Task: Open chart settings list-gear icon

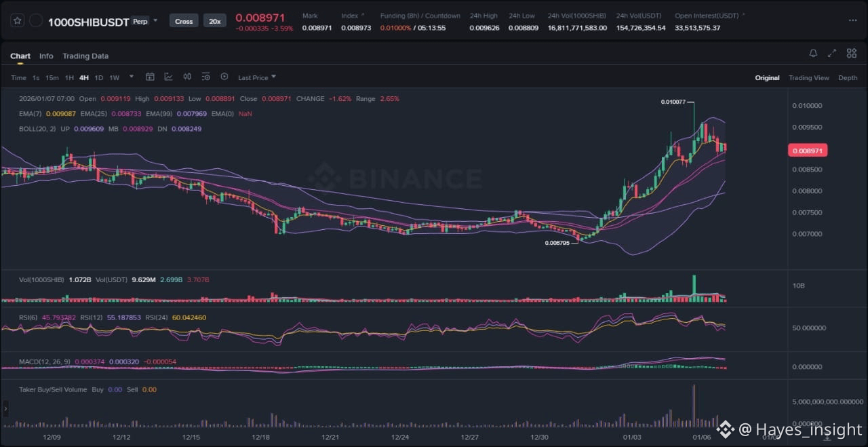Action: click(205, 77)
